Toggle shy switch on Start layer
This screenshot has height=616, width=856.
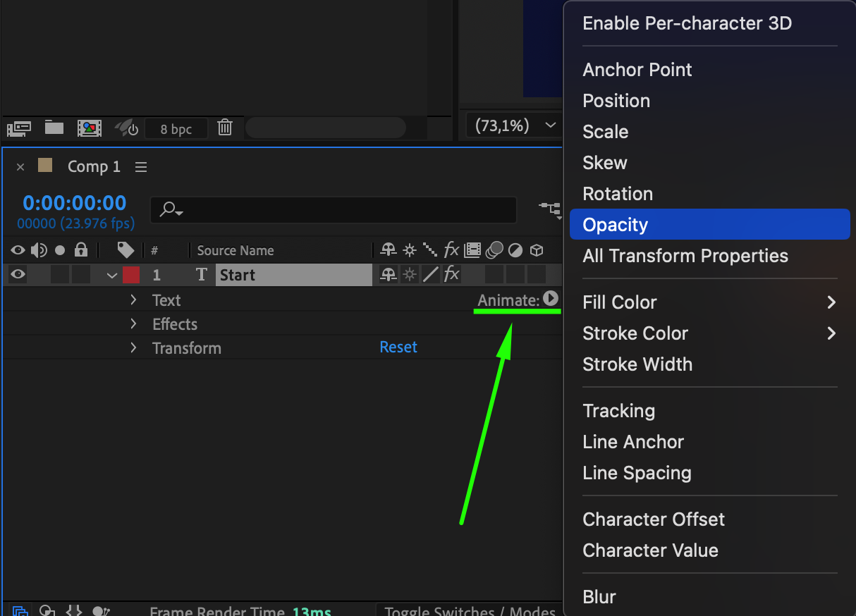click(388, 275)
